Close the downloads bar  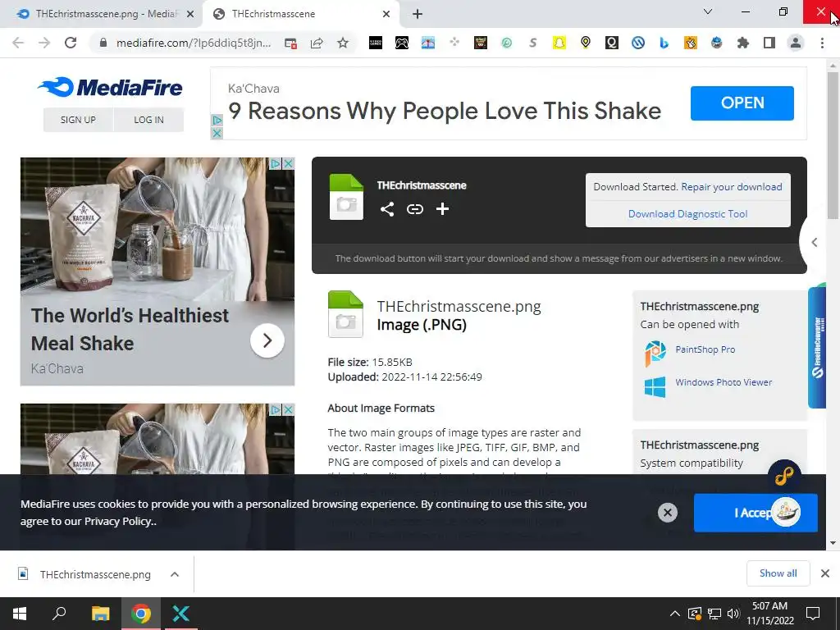click(x=825, y=573)
